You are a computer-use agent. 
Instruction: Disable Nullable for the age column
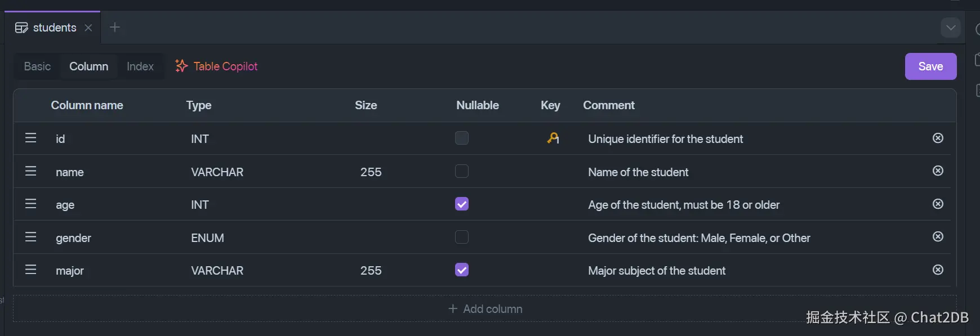click(462, 204)
